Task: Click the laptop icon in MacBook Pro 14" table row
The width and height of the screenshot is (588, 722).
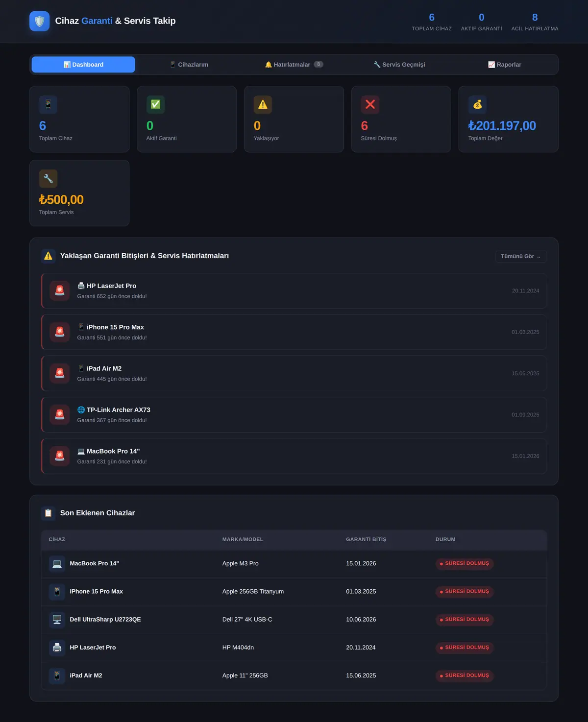Action: pos(57,563)
